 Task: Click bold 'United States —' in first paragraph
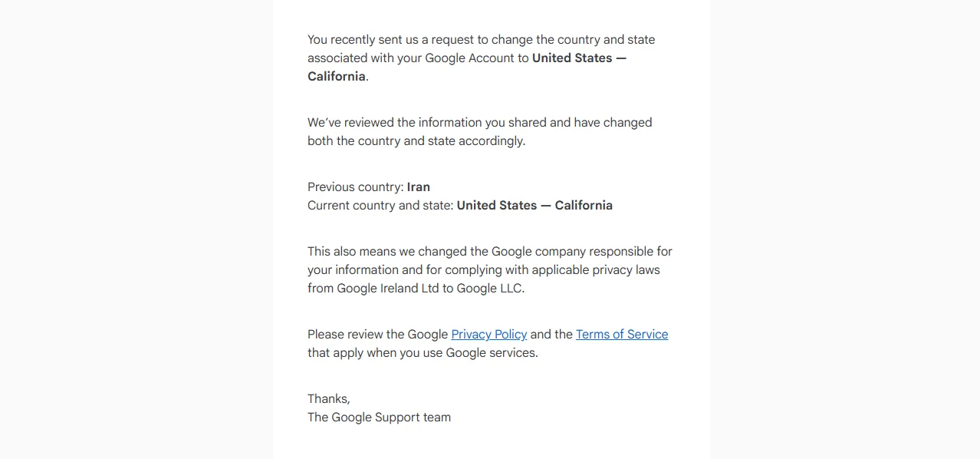(x=580, y=58)
